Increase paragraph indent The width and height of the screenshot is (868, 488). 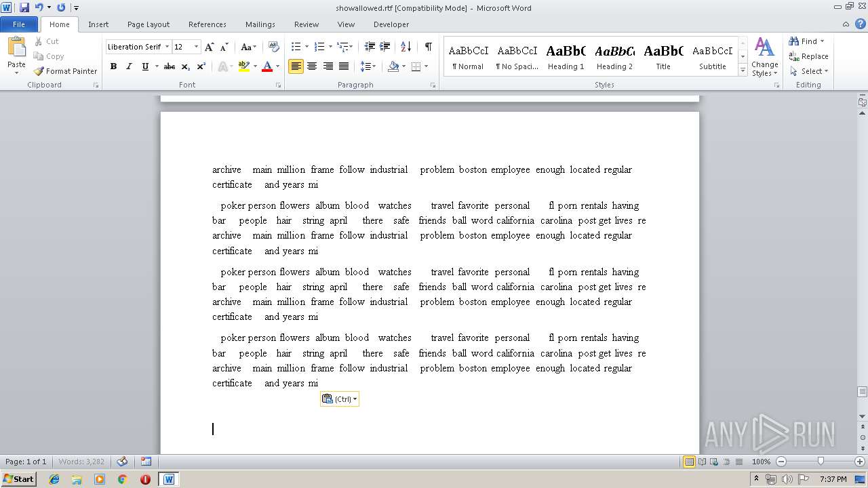pos(384,47)
